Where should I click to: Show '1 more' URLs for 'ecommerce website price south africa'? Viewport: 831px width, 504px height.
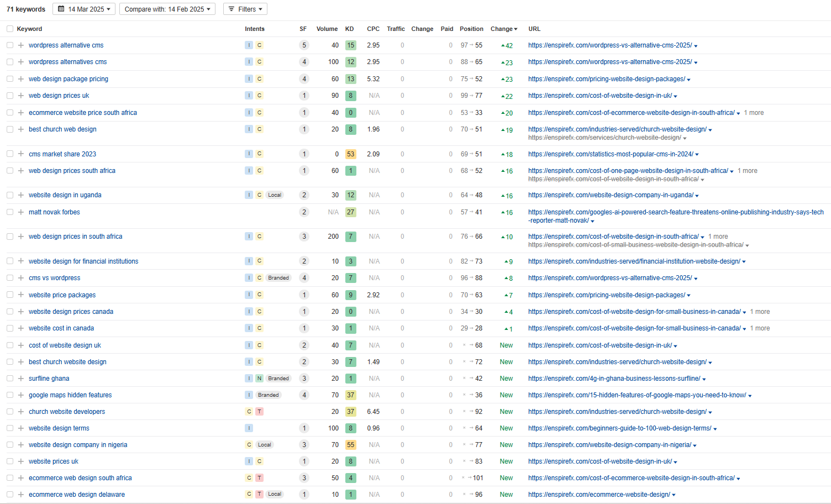tap(754, 113)
